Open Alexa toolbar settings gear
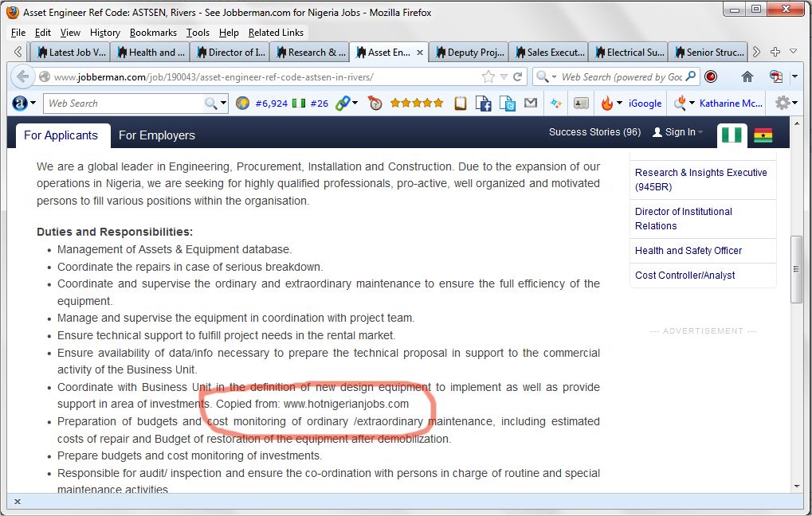Viewport: 812px width, 516px height. [782, 103]
